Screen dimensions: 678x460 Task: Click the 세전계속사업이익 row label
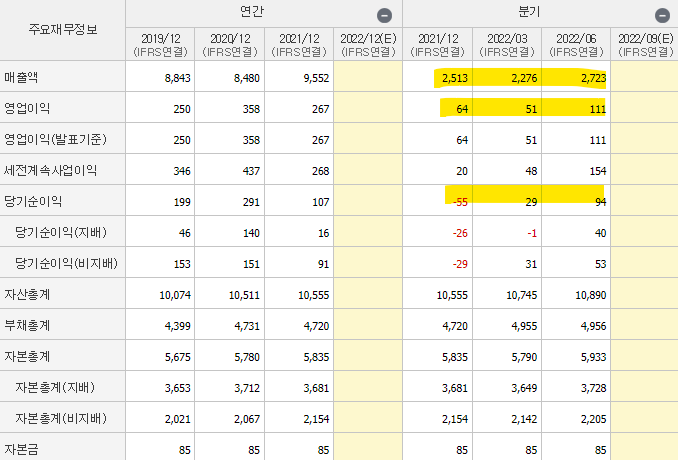point(51,170)
